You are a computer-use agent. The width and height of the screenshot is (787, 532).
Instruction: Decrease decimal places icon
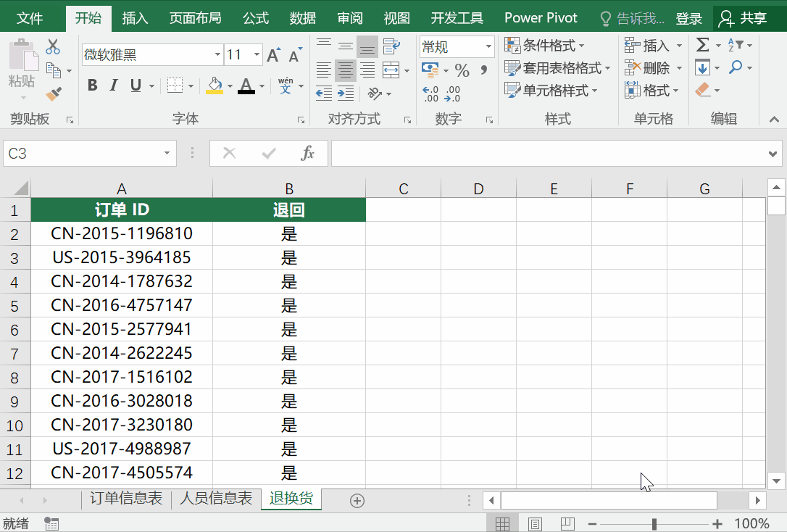(452, 93)
